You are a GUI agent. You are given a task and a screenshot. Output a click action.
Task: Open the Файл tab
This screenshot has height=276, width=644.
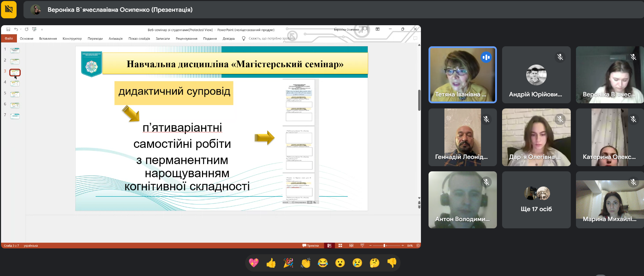tap(9, 38)
